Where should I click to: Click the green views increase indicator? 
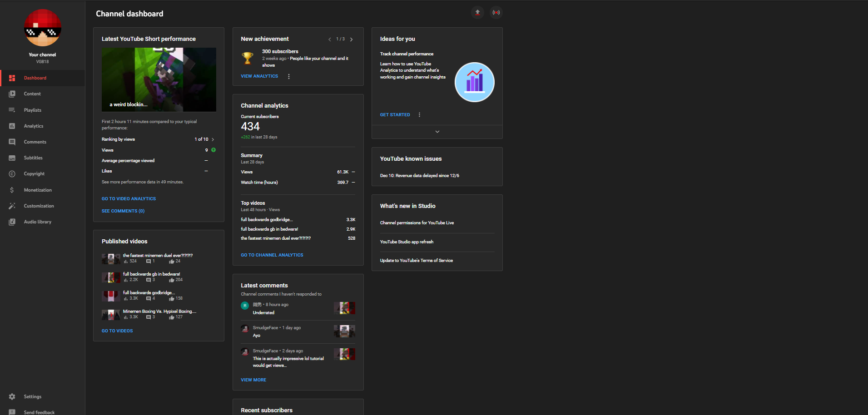click(x=213, y=150)
